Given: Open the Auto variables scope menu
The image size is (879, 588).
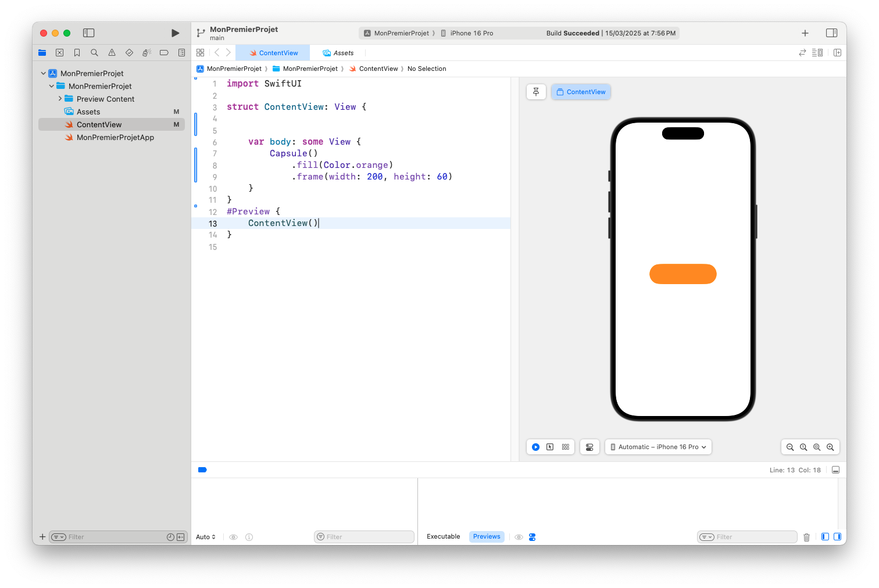Looking at the screenshot, I should 206,537.
